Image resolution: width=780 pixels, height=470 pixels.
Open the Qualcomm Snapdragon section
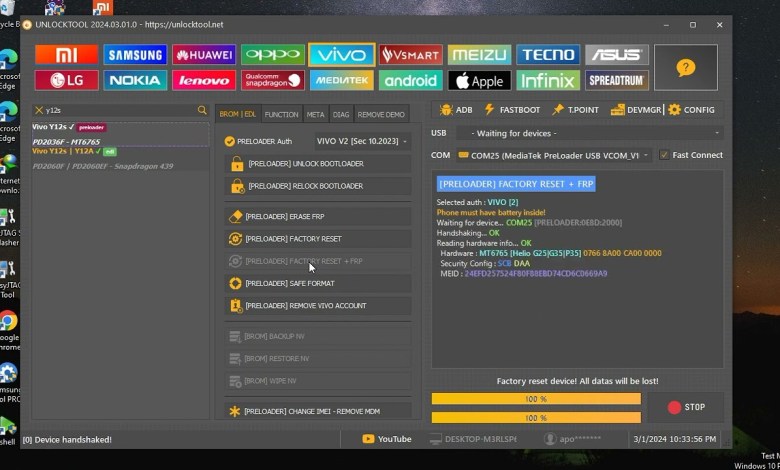click(x=272, y=80)
